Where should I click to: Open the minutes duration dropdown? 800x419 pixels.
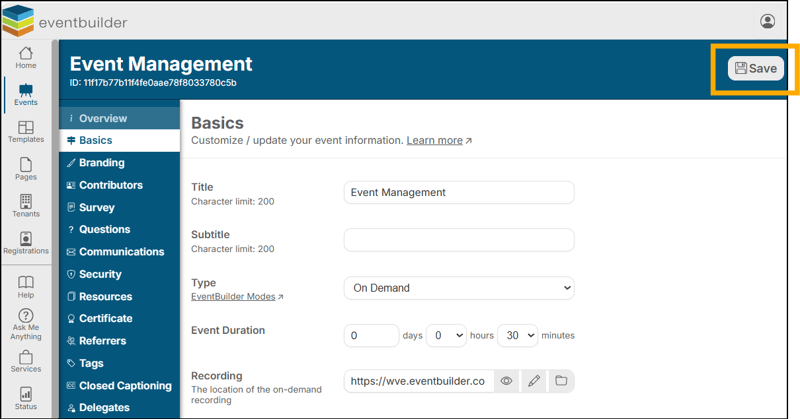point(517,335)
